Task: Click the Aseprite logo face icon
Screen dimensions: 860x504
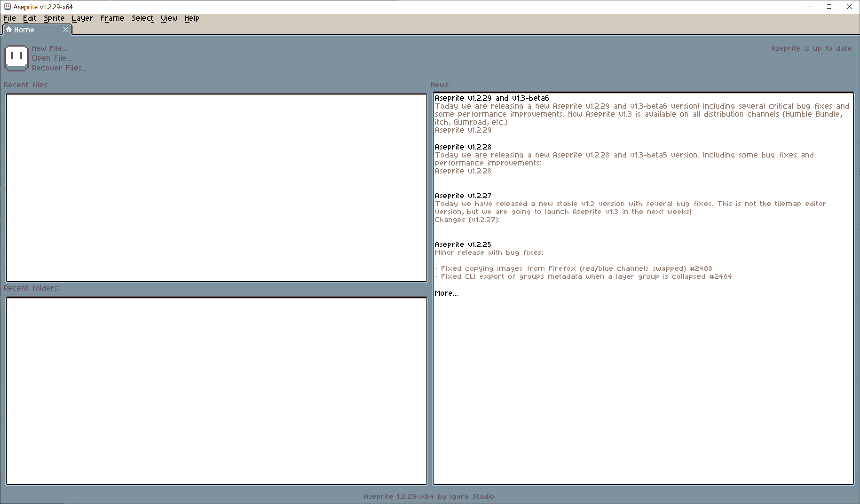Action: (x=16, y=58)
